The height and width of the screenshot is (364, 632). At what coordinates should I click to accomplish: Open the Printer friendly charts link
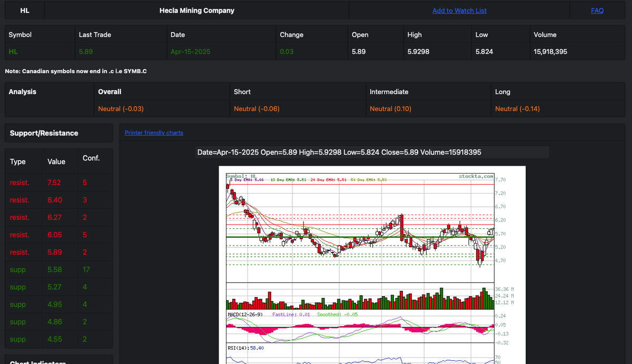pyautogui.click(x=154, y=133)
